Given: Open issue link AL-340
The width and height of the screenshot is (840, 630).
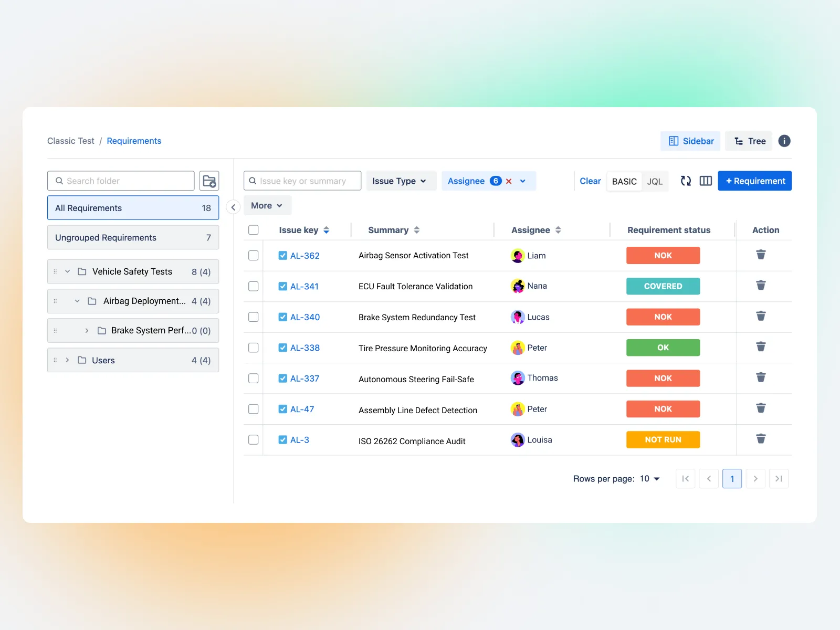Looking at the screenshot, I should point(305,317).
